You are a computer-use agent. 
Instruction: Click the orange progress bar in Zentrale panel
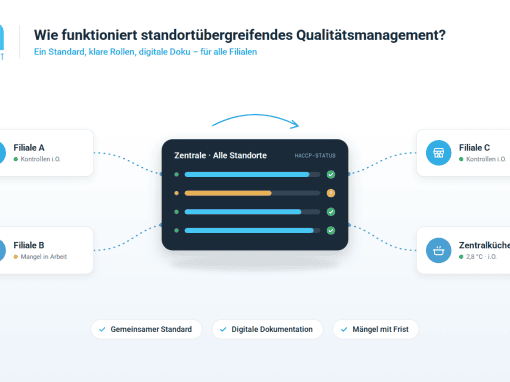click(x=228, y=193)
